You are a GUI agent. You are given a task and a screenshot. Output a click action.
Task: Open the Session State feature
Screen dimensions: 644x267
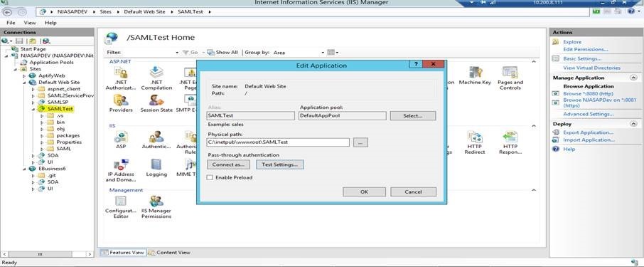pos(156,103)
